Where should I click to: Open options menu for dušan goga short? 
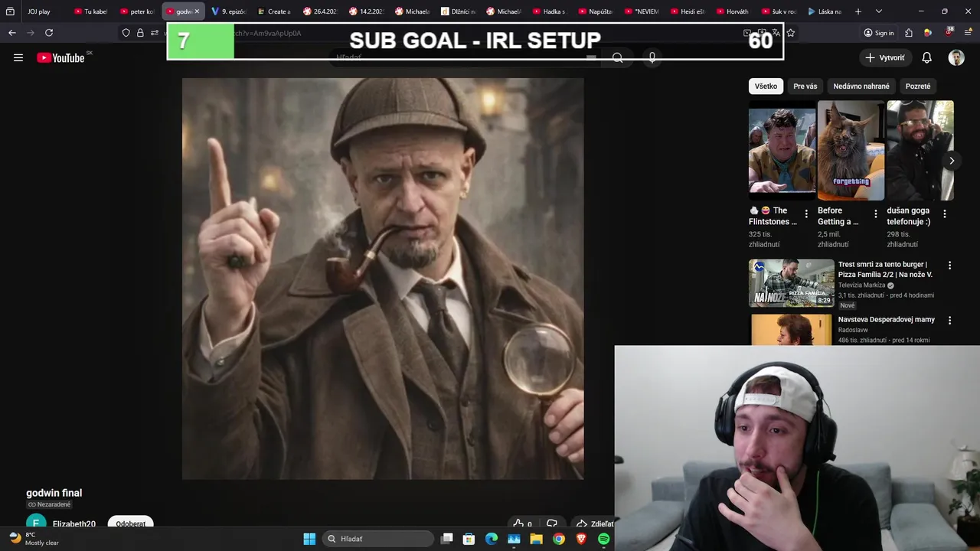(945, 214)
